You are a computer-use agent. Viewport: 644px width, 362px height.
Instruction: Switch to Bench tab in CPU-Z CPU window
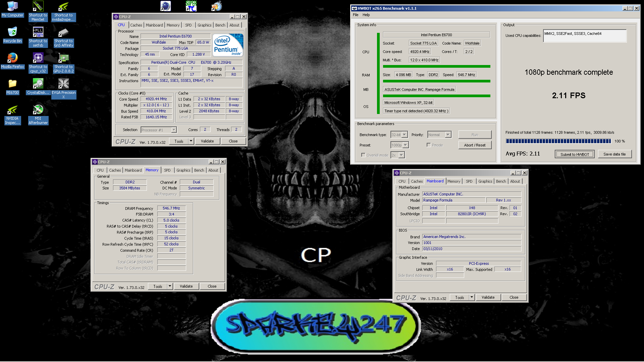220,25
